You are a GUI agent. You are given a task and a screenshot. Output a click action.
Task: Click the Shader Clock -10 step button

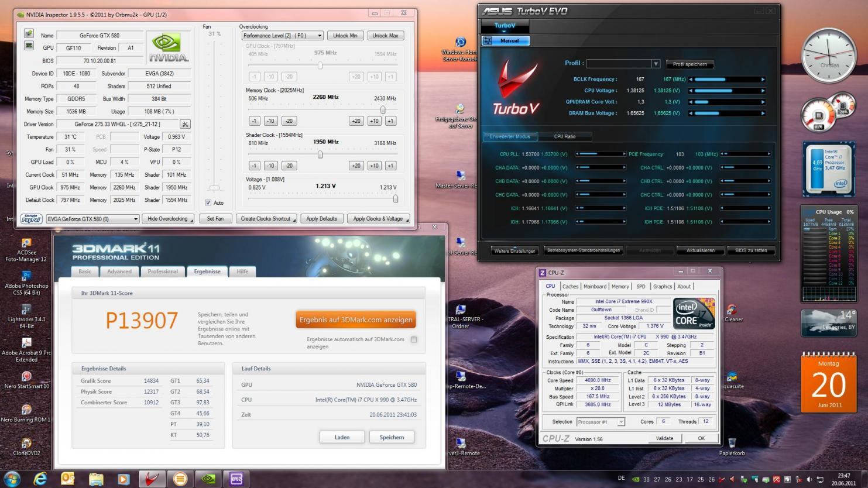click(270, 166)
